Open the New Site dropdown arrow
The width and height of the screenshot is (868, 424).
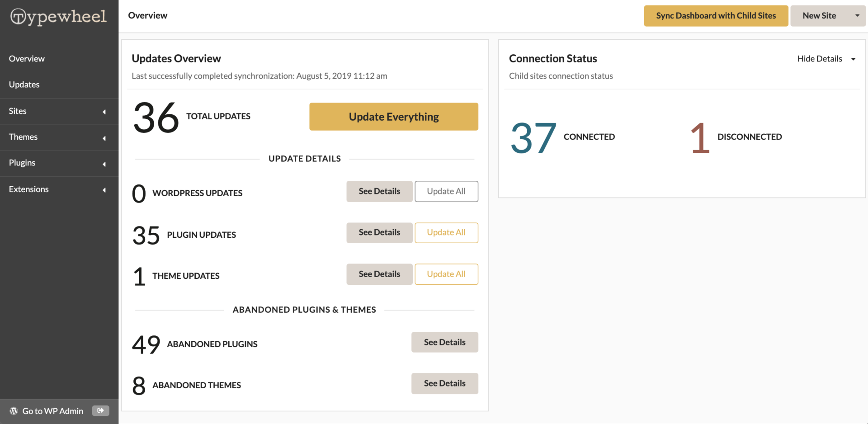tap(857, 16)
